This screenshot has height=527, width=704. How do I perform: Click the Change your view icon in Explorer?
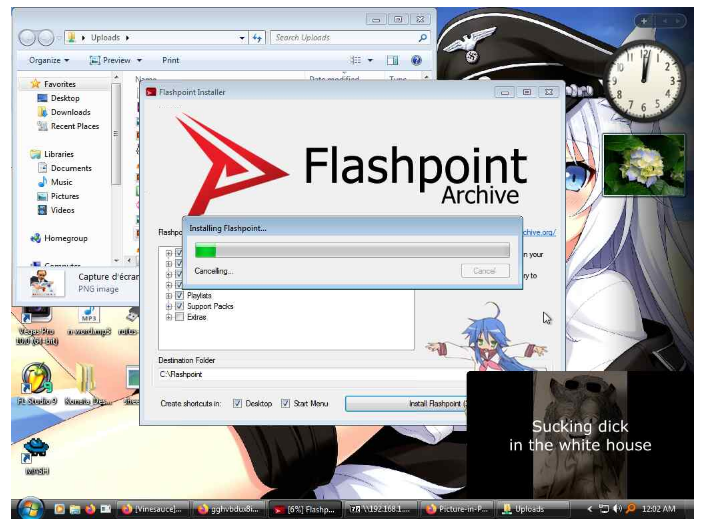(355, 60)
